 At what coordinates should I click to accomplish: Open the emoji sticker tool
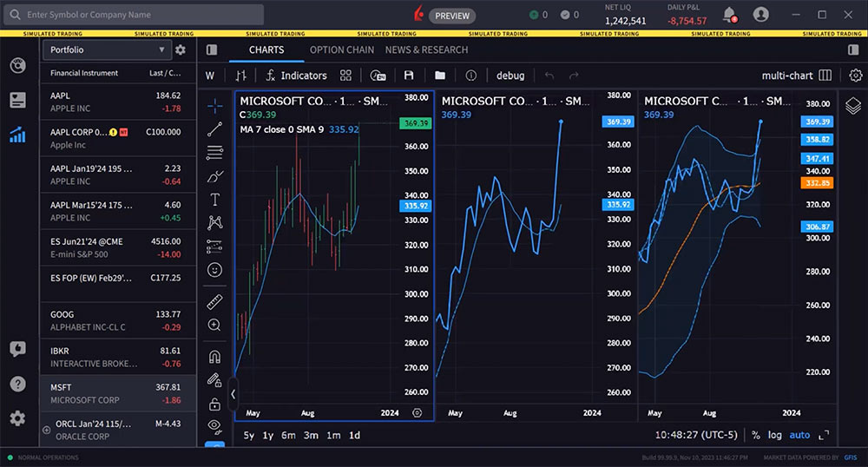(x=214, y=270)
